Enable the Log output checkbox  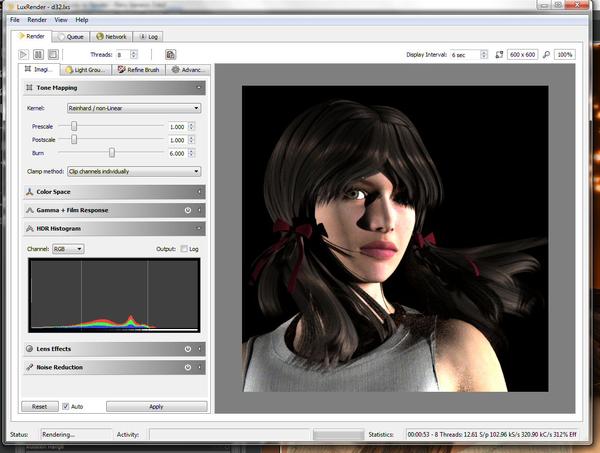pyautogui.click(x=181, y=248)
